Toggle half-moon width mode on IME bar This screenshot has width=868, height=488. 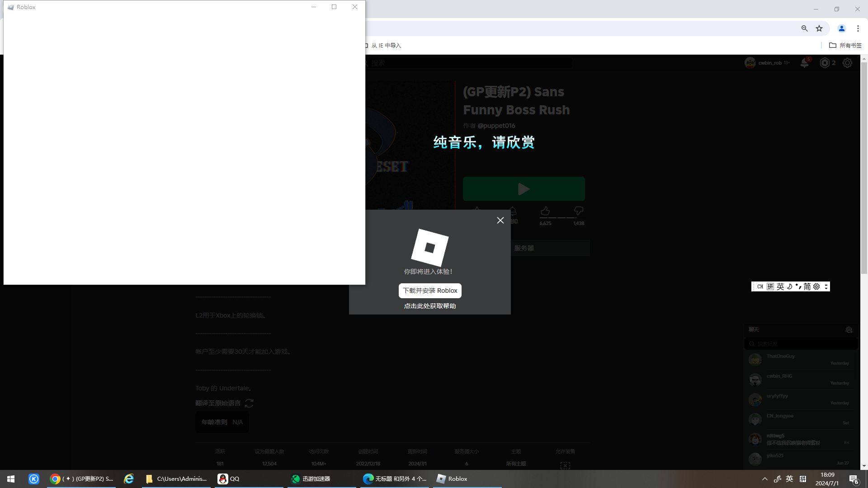click(x=790, y=286)
